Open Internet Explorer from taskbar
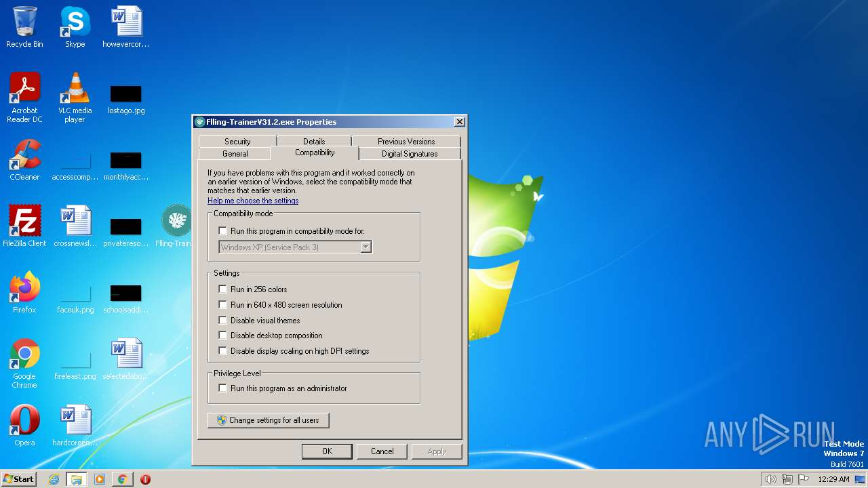Viewport: 868px width, 488px height. [54, 479]
